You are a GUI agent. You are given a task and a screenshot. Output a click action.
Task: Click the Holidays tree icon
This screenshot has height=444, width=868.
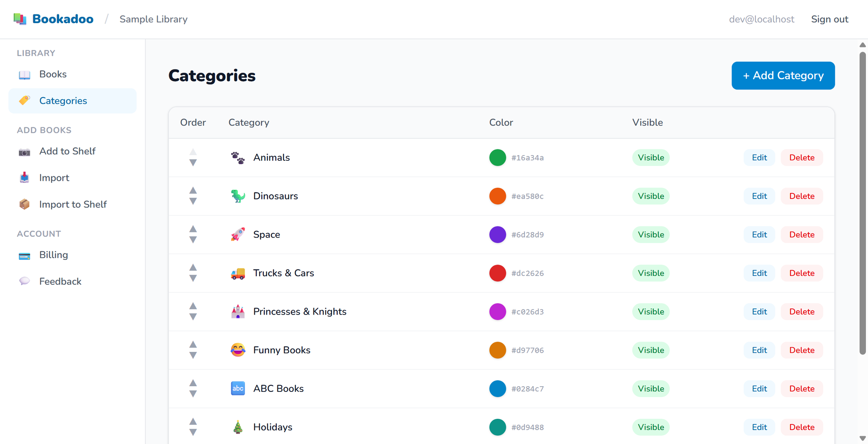point(238,427)
